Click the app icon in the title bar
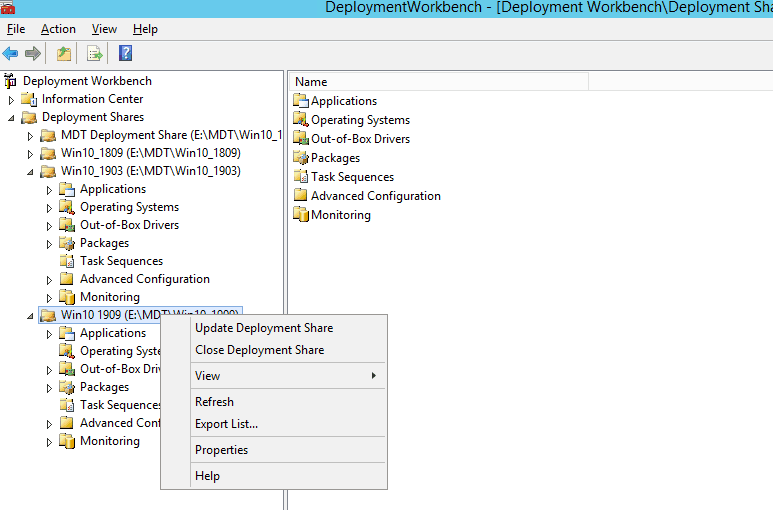 point(7,7)
